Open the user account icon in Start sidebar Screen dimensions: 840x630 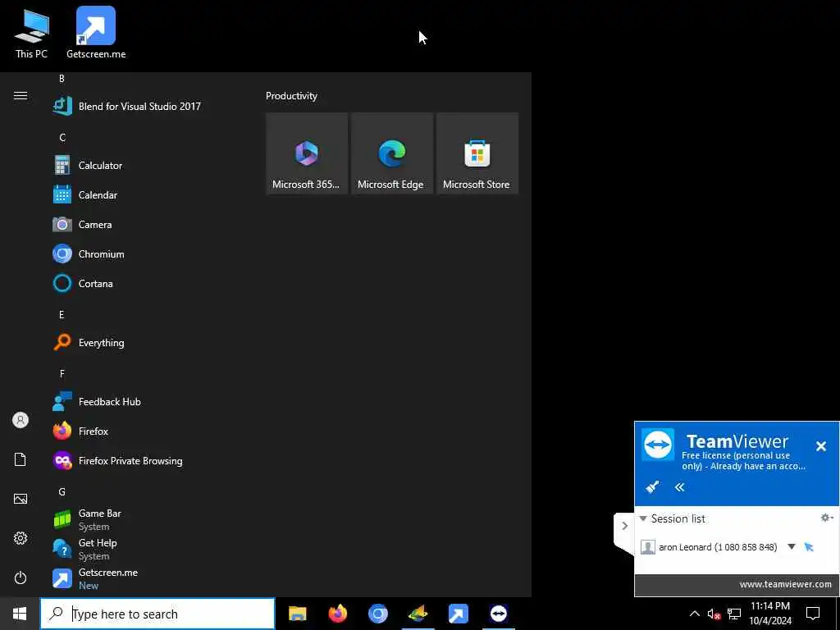[x=21, y=420]
